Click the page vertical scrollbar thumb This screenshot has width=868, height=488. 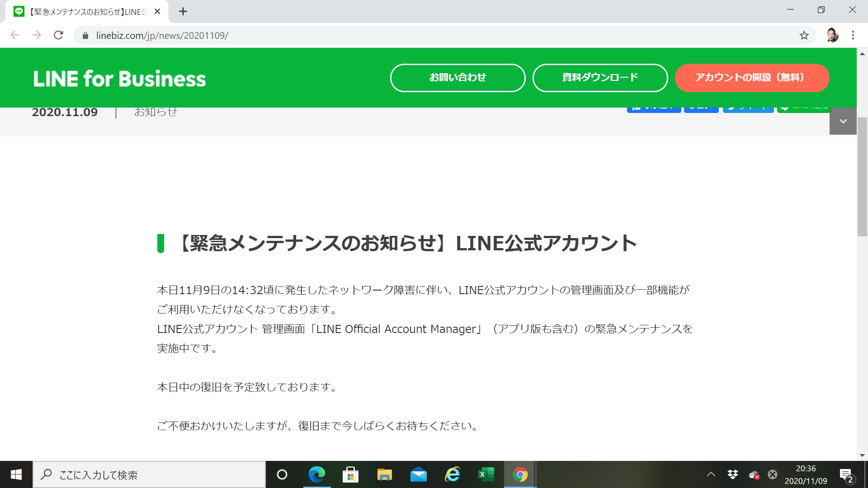(x=862, y=176)
